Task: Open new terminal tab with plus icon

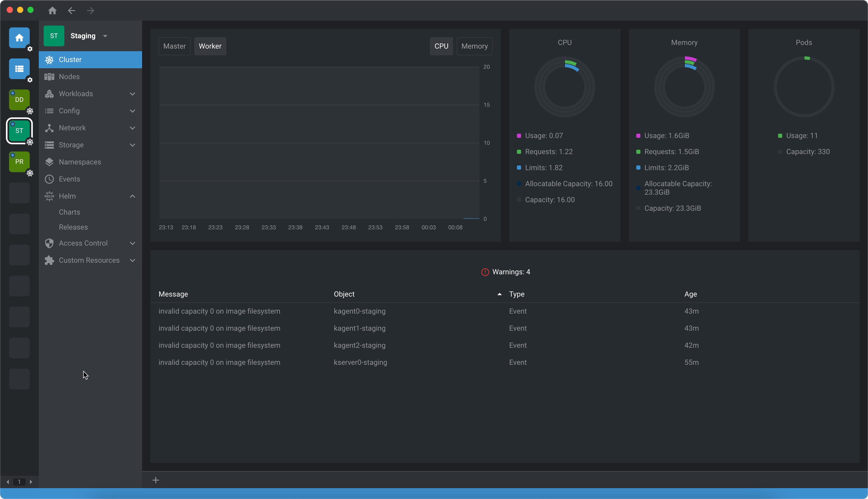Action: (156, 480)
